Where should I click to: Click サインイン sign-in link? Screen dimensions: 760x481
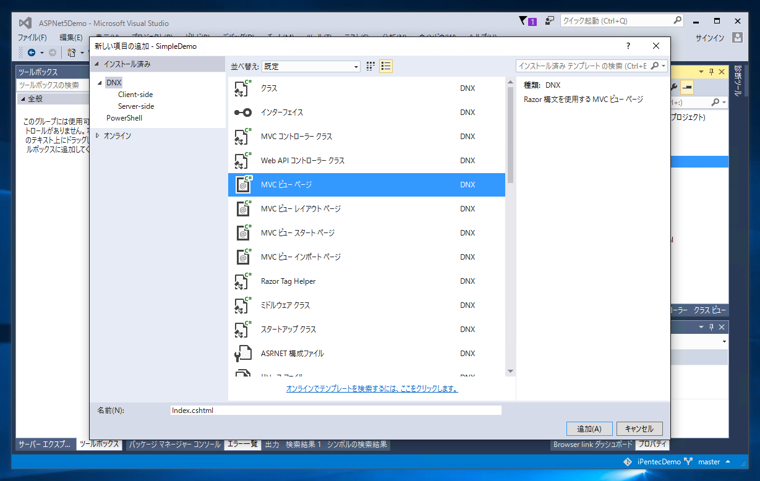710,38
